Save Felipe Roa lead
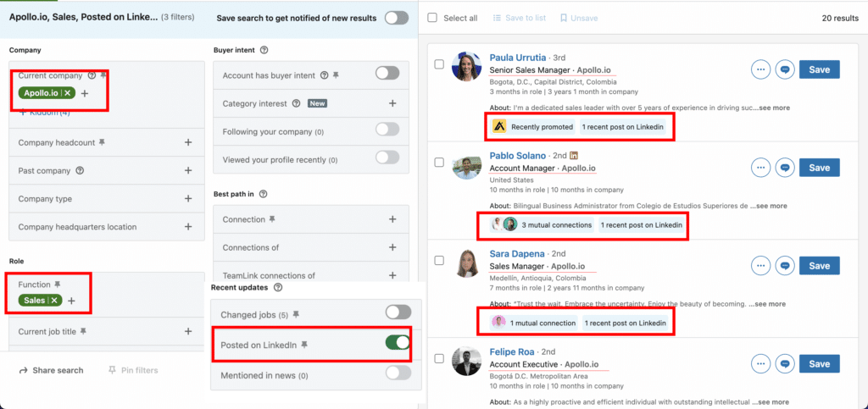Viewport: 868px width, 409px height. tap(820, 363)
